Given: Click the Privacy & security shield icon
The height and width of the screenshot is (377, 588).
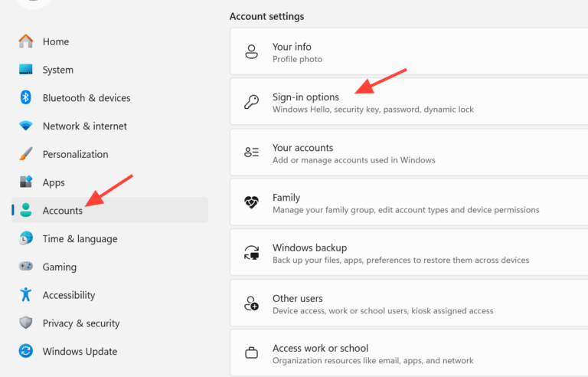Looking at the screenshot, I should [26, 323].
